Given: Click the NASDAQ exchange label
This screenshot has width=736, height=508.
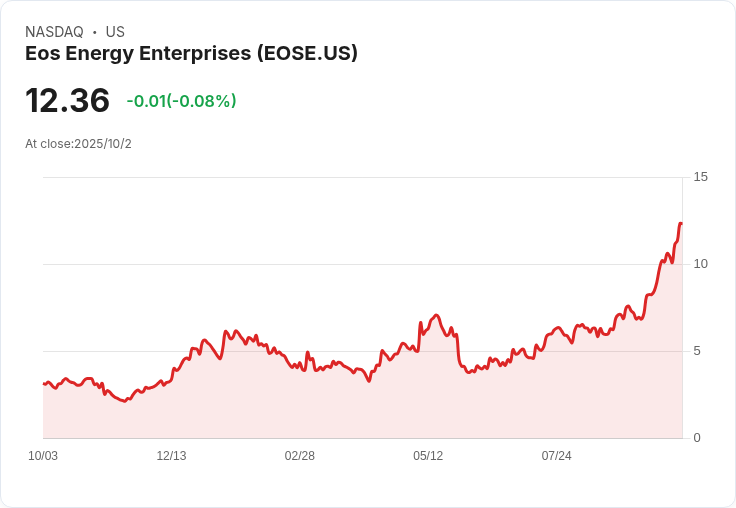Looking at the screenshot, I should click(x=52, y=32).
